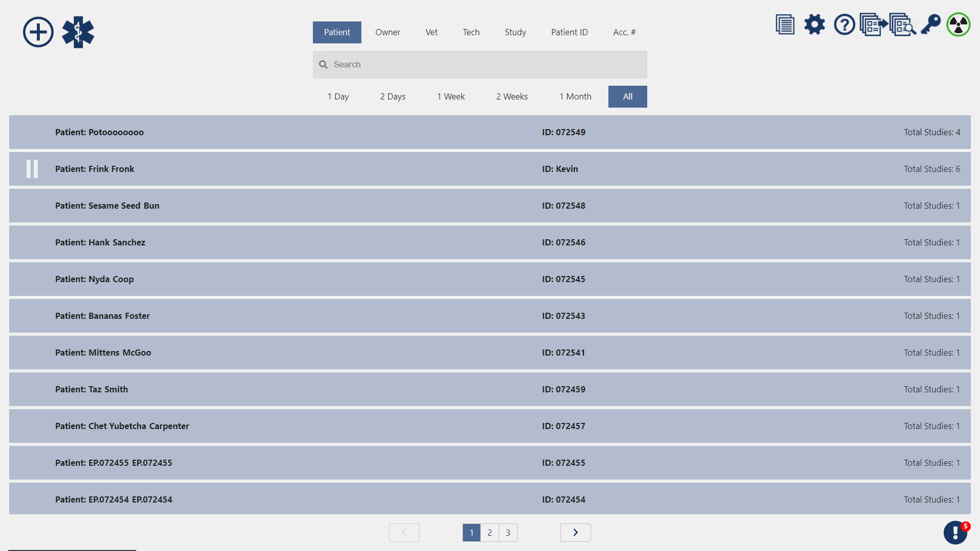Filter results to 1 Week
980x551 pixels.
(x=451, y=96)
